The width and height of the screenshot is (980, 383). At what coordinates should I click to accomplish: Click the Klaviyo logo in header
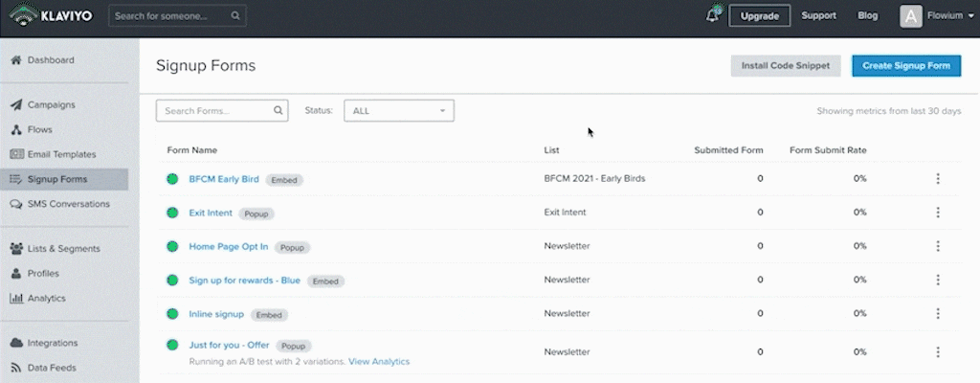pos(51,15)
